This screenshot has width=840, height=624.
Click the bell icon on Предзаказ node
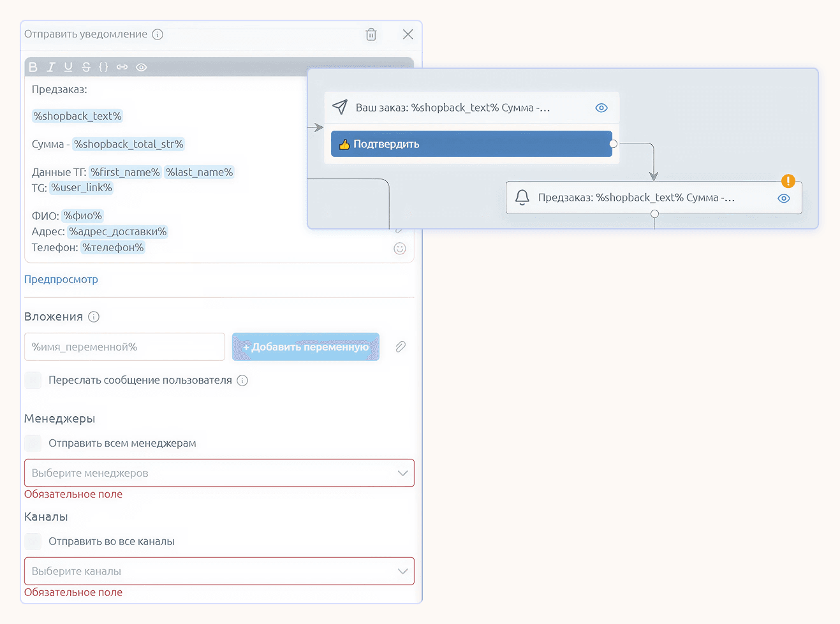pyautogui.click(x=522, y=198)
